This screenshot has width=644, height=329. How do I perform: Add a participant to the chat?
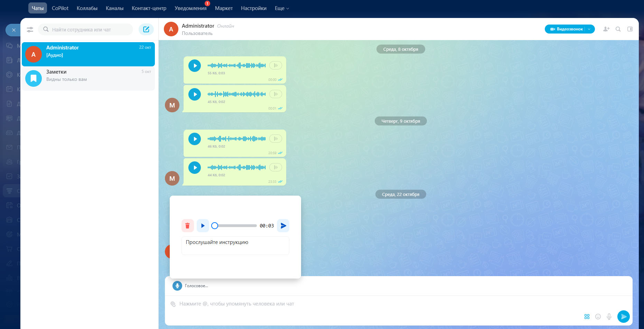click(606, 29)
